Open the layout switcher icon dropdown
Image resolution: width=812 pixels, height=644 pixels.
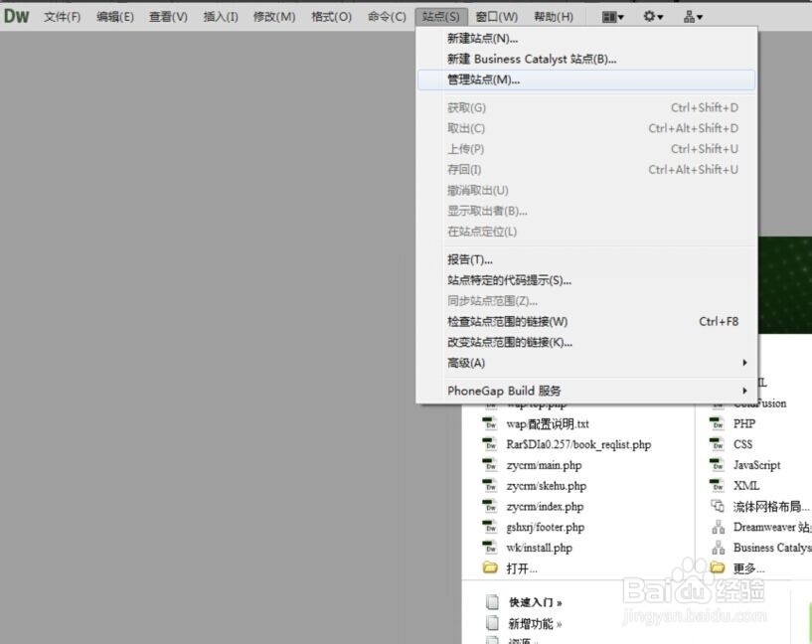click(x=612, y=17)
